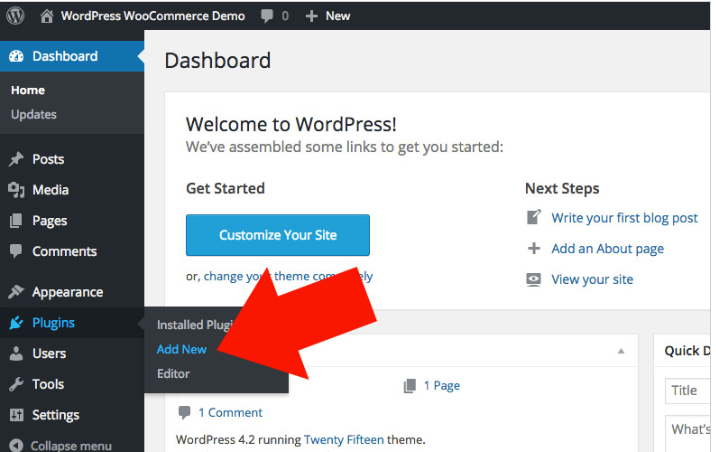Open Updates under Dashboard menu
The height and width of the screenshot is (452, 716).
[34, 114]
